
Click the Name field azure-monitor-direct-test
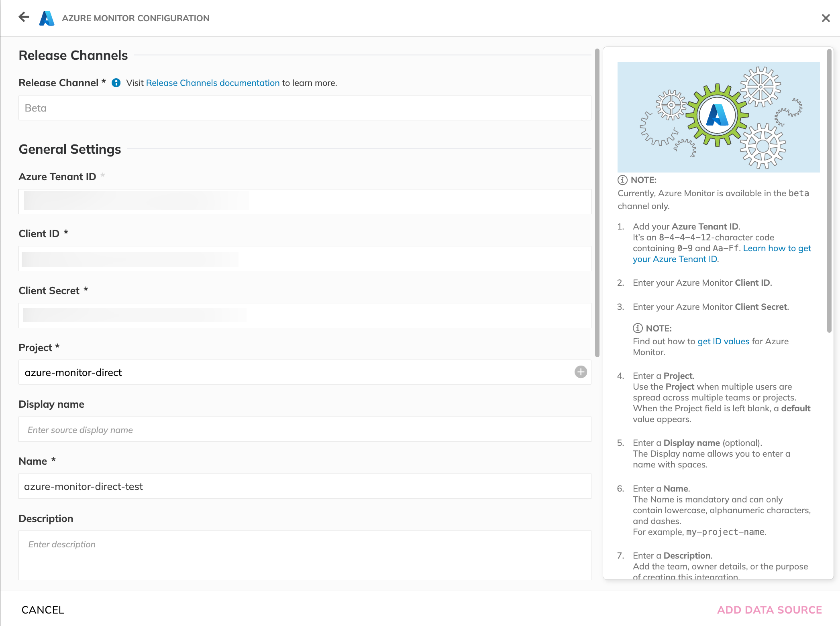click(x=305, y=486)
